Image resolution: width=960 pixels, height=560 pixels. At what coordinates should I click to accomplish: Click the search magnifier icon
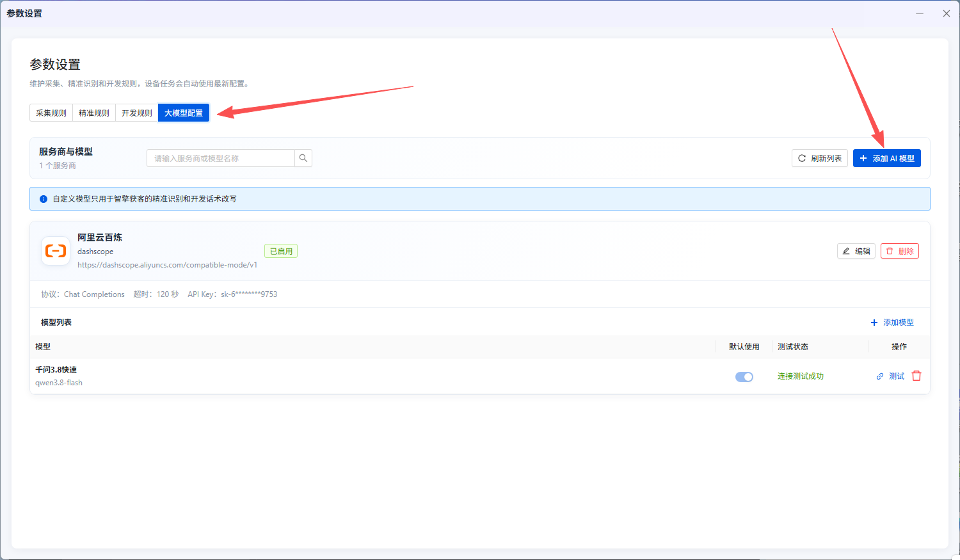(303, 158)
